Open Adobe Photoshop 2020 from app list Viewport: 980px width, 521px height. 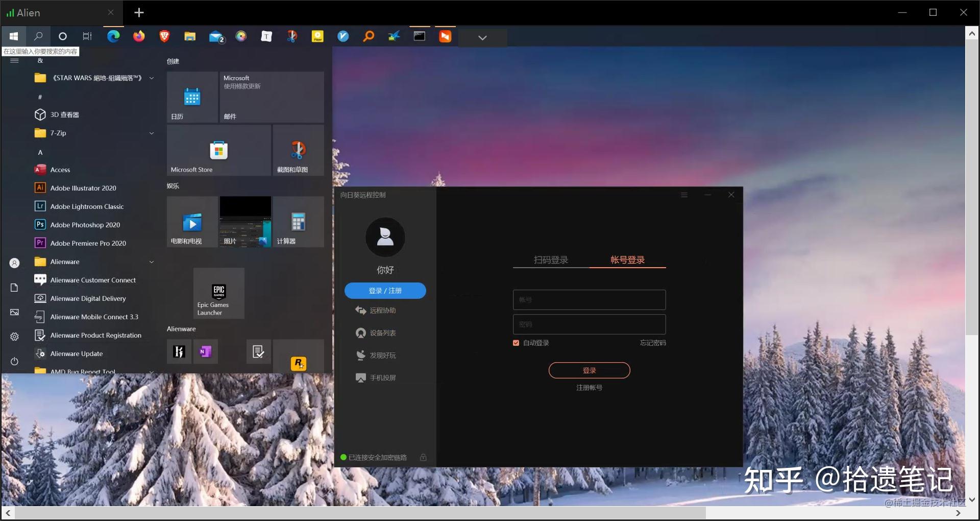click(x=85, y=225)
